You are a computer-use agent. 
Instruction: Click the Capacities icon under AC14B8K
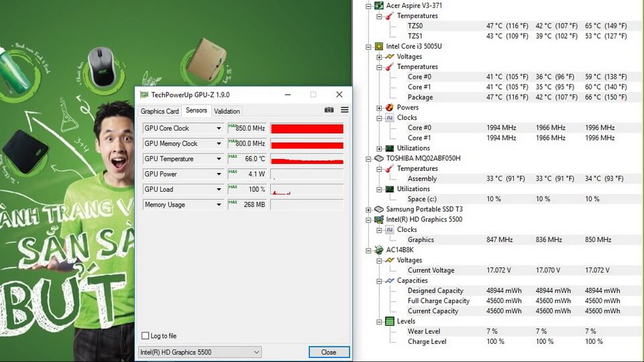(x=389, y=281)
